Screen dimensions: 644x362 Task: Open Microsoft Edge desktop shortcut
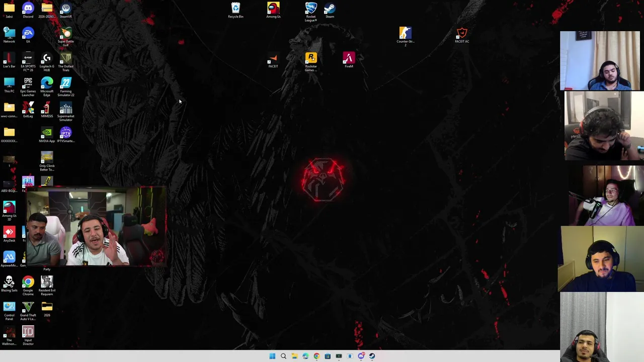pyautogui.click(x=47, y=86)
